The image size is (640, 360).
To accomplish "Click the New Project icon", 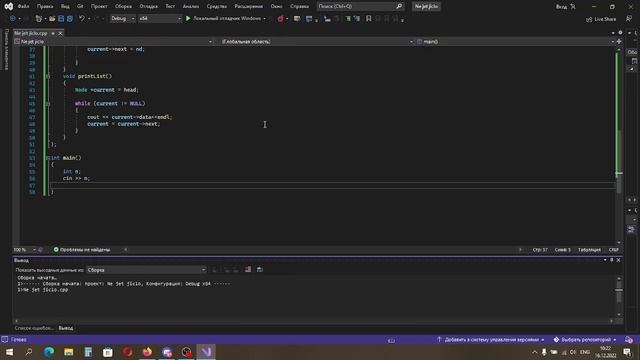I will 38,18.
